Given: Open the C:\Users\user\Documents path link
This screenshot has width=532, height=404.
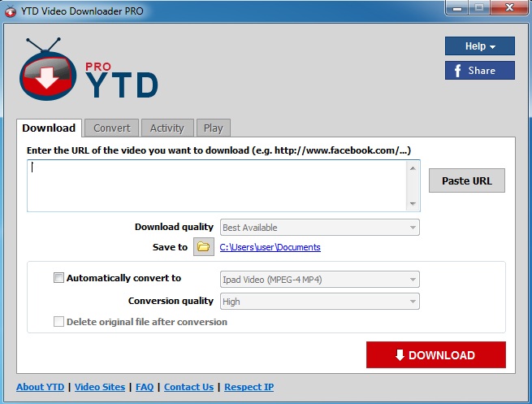Looking at the screenshot, I should (x=270, y=247).
